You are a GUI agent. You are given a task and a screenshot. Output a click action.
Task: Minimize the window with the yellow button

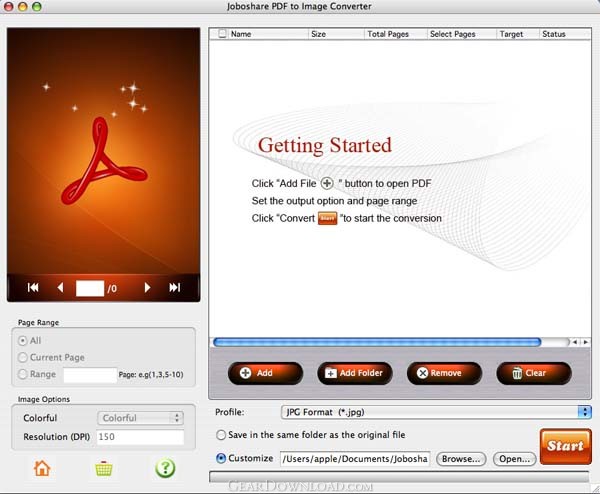pyautogui.click(x=23, y=6)
